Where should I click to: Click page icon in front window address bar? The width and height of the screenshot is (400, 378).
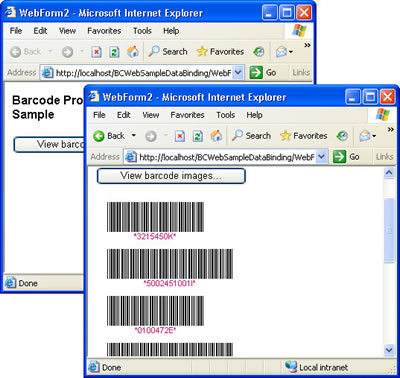point(131,157)
